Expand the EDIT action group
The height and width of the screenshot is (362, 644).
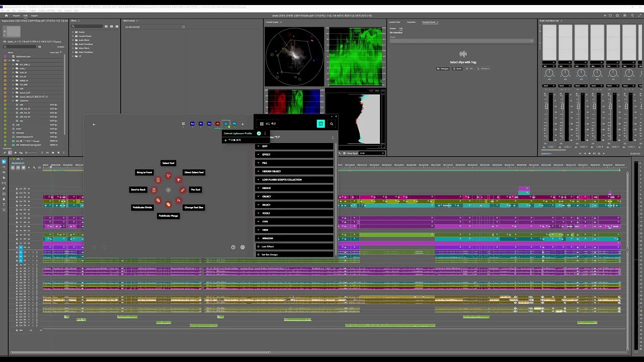pos(294,146)
